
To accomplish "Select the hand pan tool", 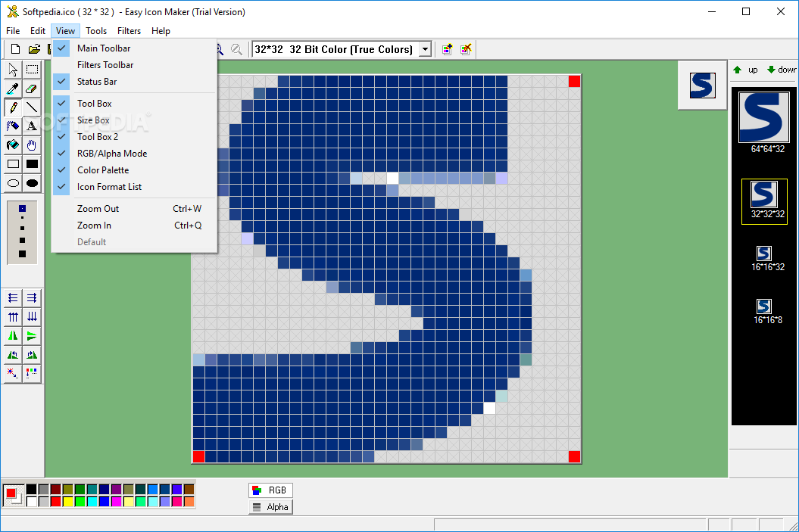I will click(32, 145).
